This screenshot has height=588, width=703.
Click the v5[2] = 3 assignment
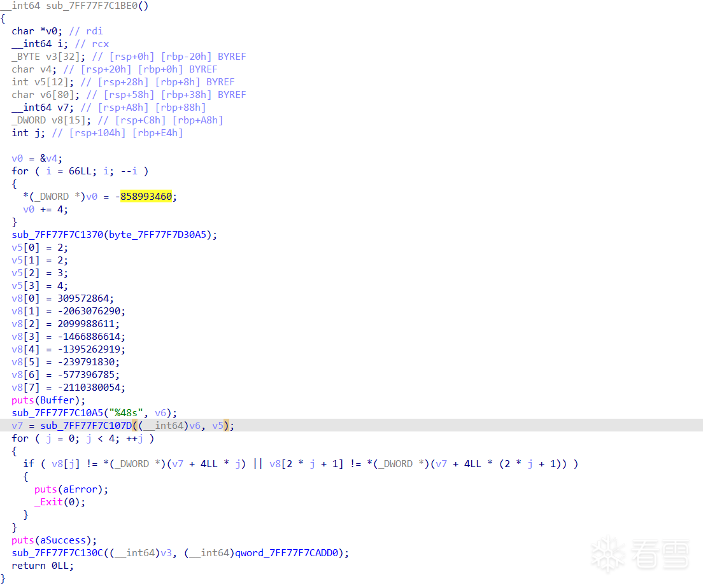point(40,273)
